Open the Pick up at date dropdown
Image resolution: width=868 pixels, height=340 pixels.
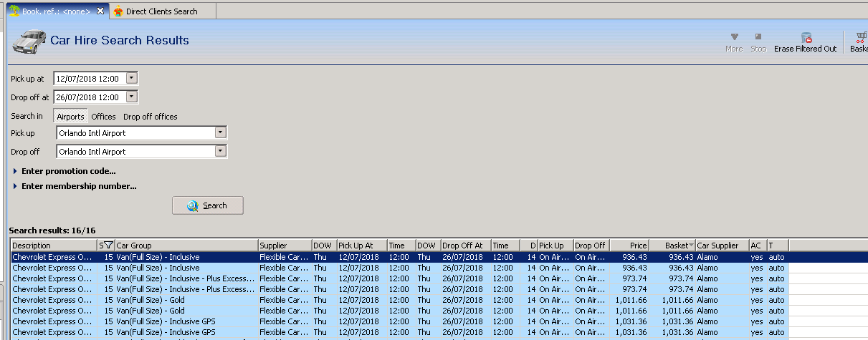pos(132,78)
